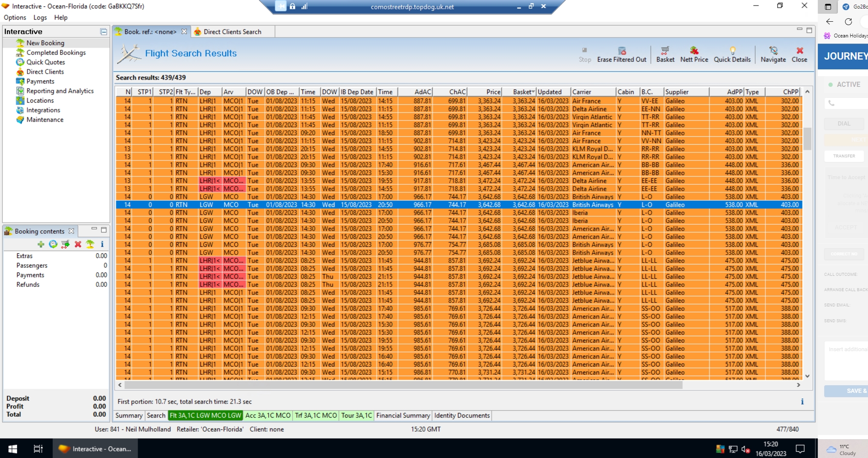
Task: Maximize the flight results editor area
Action: point(809,30)
